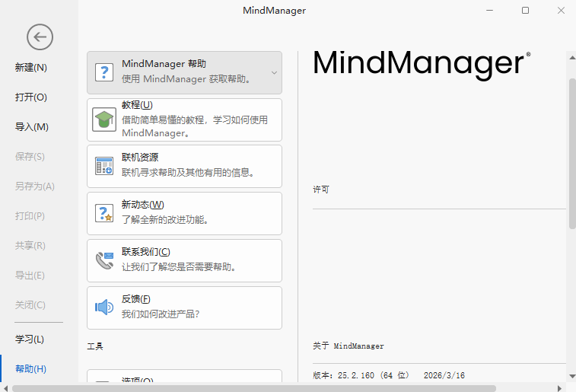Click the 打印(P) sidebar entry
Image resolution: width=576 pixels, height=392 pixels.
coord(30,216)
